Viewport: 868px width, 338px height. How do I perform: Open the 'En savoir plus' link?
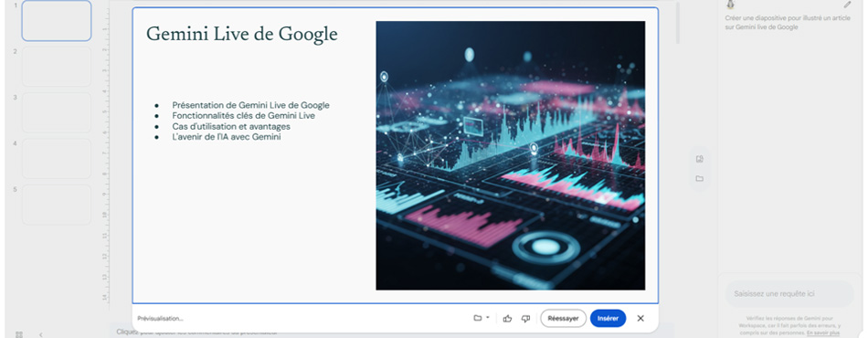[x=823, y=333]
